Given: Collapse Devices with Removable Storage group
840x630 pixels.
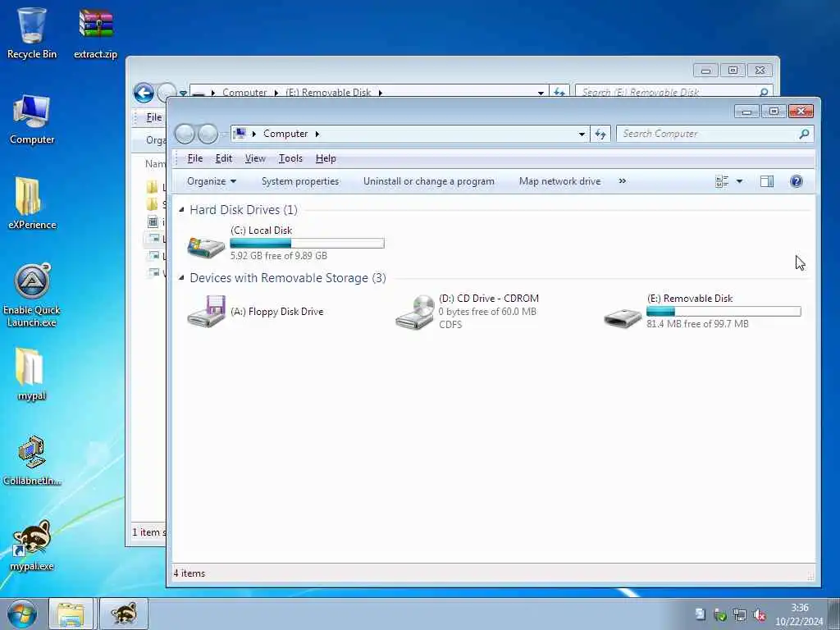Looking at the screenshot, I should coord(181,277).
